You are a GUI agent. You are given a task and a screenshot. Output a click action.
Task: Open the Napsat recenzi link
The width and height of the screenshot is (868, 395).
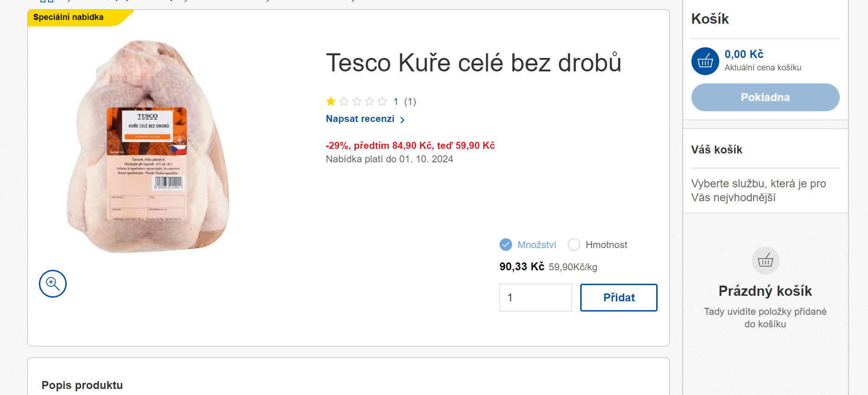pyautogui.click(x=360, y=119)
